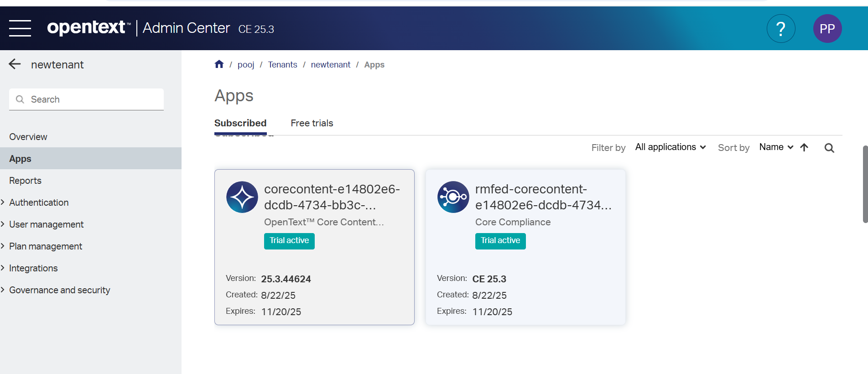Expand the Governance and security section
The width and height of the screenshot is (868, 374).
coord(59,290)
